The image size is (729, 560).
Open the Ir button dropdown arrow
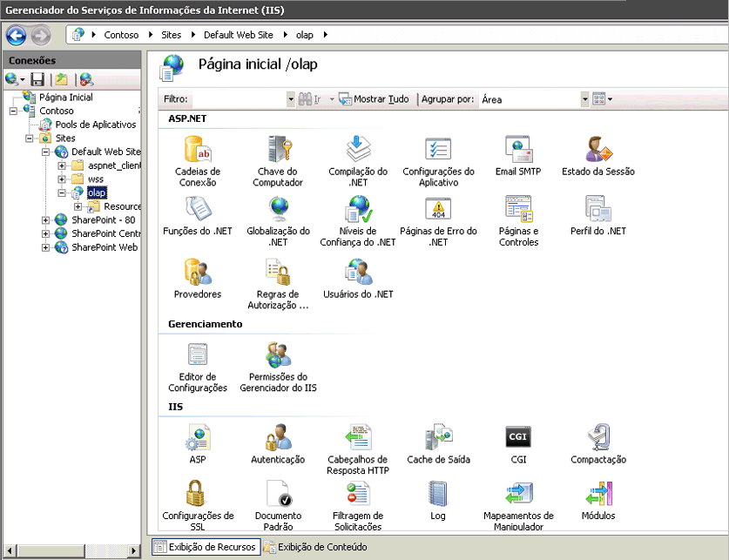coord(332,99)
